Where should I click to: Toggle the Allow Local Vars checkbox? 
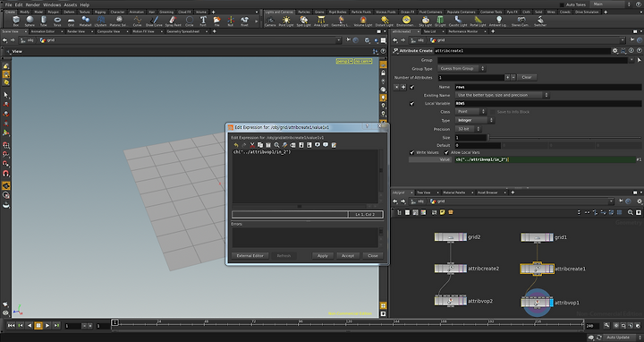point(446,152)
